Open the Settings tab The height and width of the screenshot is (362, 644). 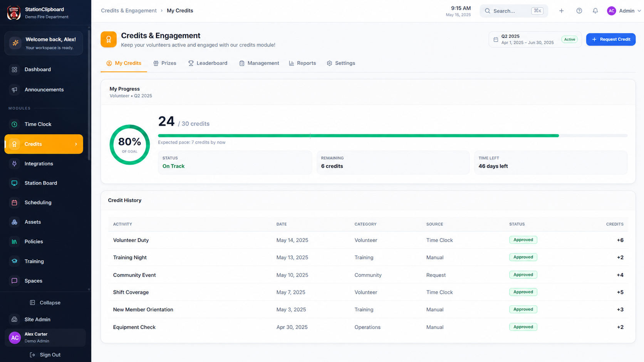(x=341, y=63)
